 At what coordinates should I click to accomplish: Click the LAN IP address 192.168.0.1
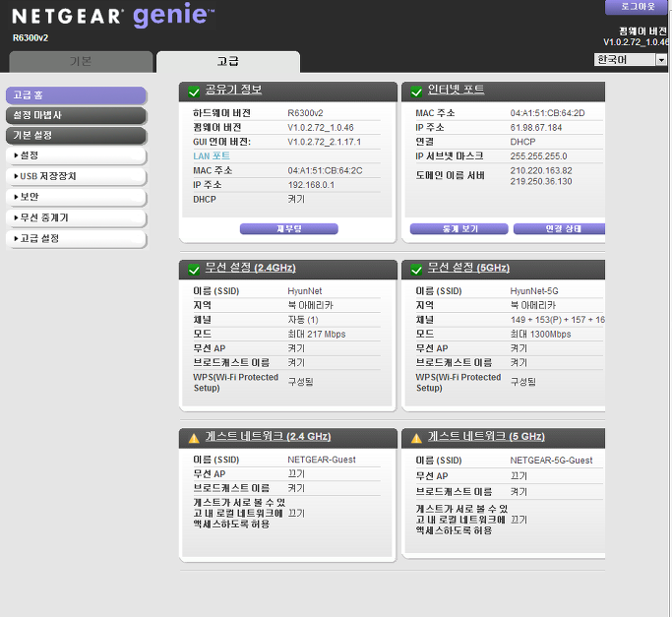[x=311, y=185]
